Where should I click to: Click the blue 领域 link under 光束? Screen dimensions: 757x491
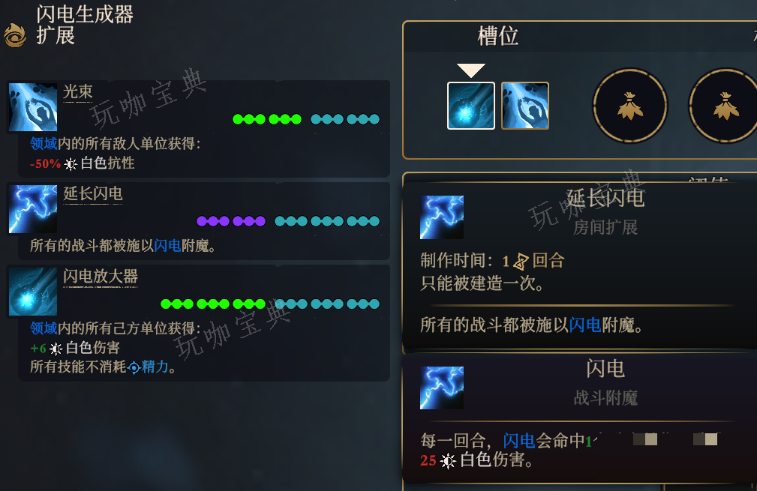43,143
